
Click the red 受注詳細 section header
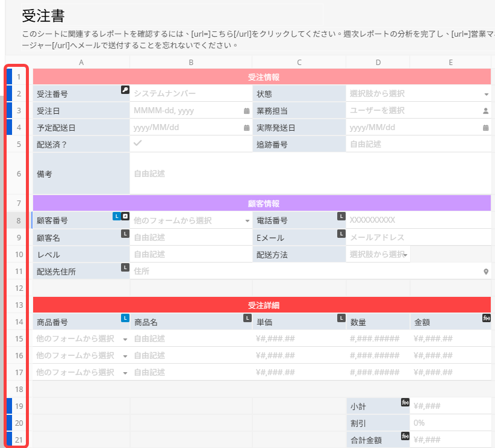263,305
